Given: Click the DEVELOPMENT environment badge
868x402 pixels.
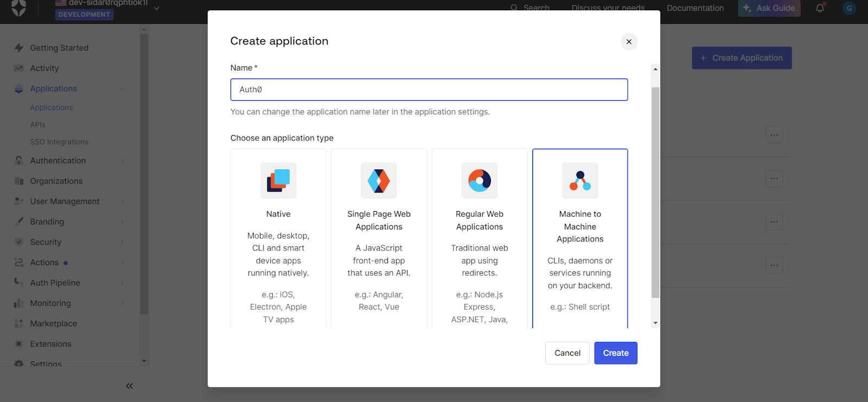Looking at the screenshot, I should pyautogui.click(x=84, y=15).
